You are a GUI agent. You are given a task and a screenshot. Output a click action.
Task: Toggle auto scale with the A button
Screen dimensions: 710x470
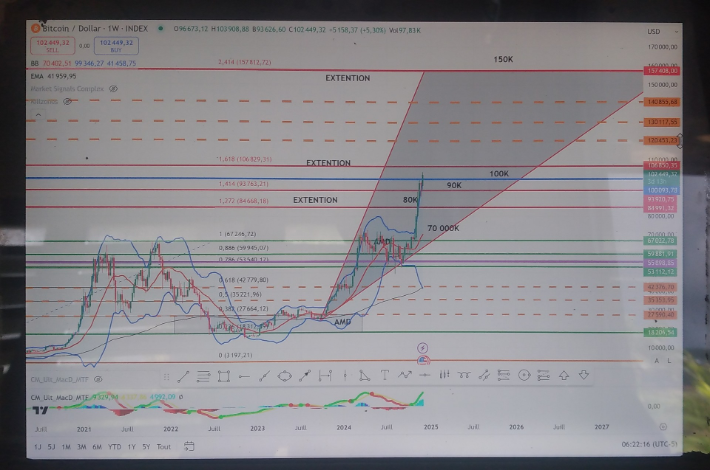pos(657,360)
